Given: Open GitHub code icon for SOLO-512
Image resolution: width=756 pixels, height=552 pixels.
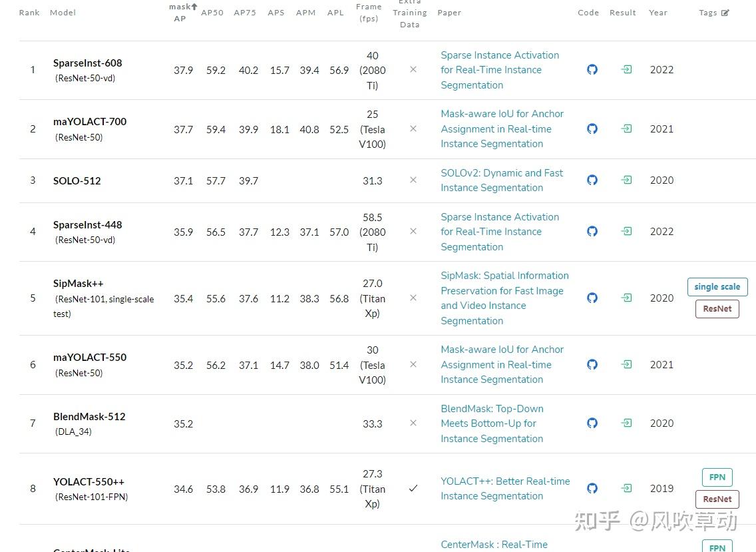Looking at the screenshot, I should (592, 180).
